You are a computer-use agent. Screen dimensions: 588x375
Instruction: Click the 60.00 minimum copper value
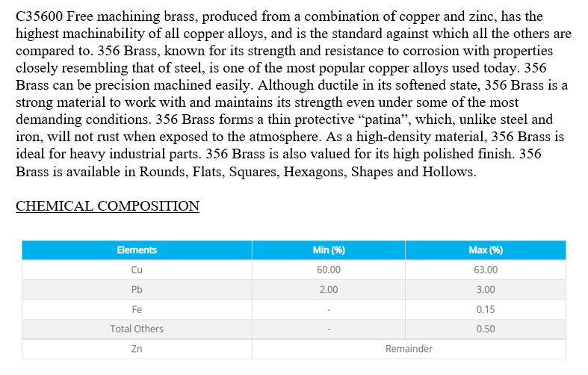[x=329, y=270]
